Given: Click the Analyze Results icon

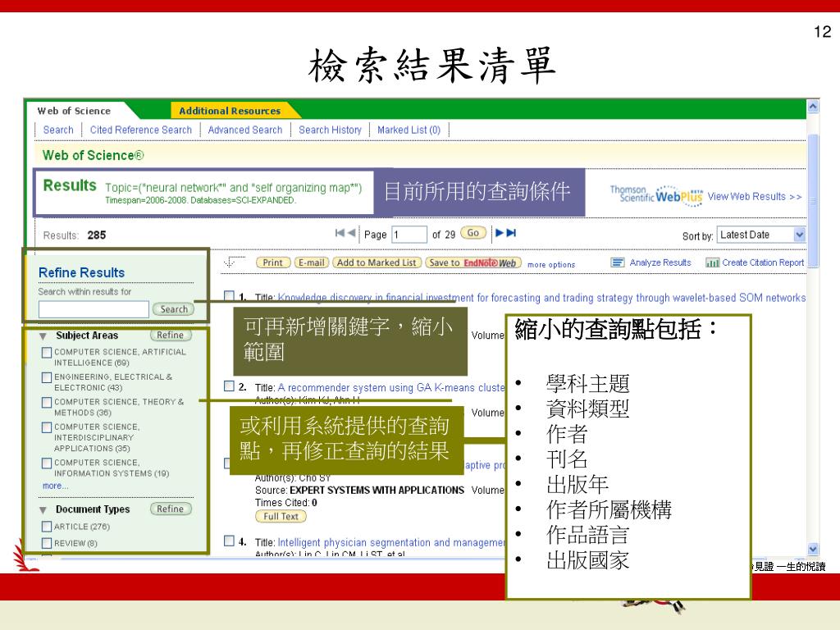Looking at the screenshot, I should coord(618,262).
